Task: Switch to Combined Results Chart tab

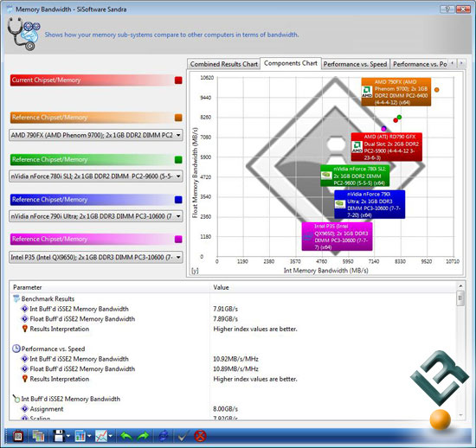Action: point(224,64)
